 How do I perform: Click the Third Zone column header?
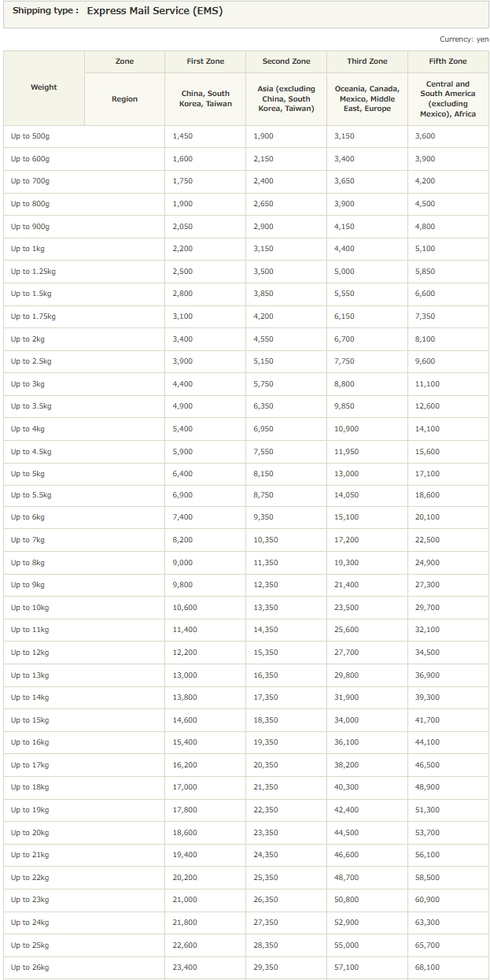pyautogui.click(x=367, y=61)
